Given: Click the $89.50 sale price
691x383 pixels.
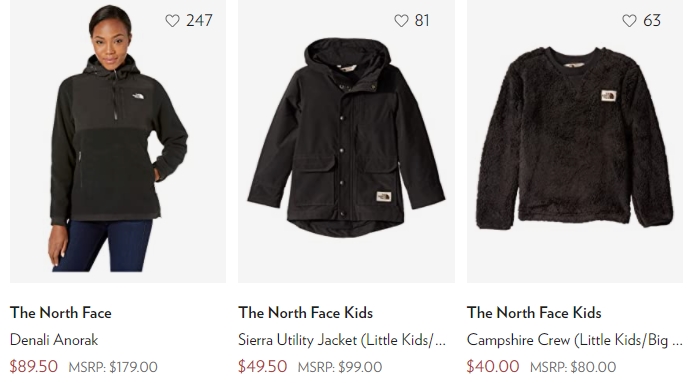Looking at the screenshot, I should tap(34, 367).
